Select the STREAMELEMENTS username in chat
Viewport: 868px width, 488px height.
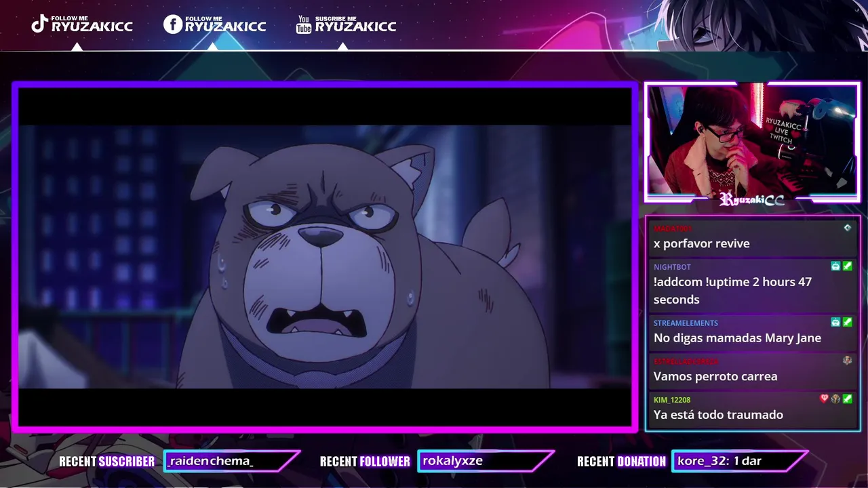tap(686, 323)
